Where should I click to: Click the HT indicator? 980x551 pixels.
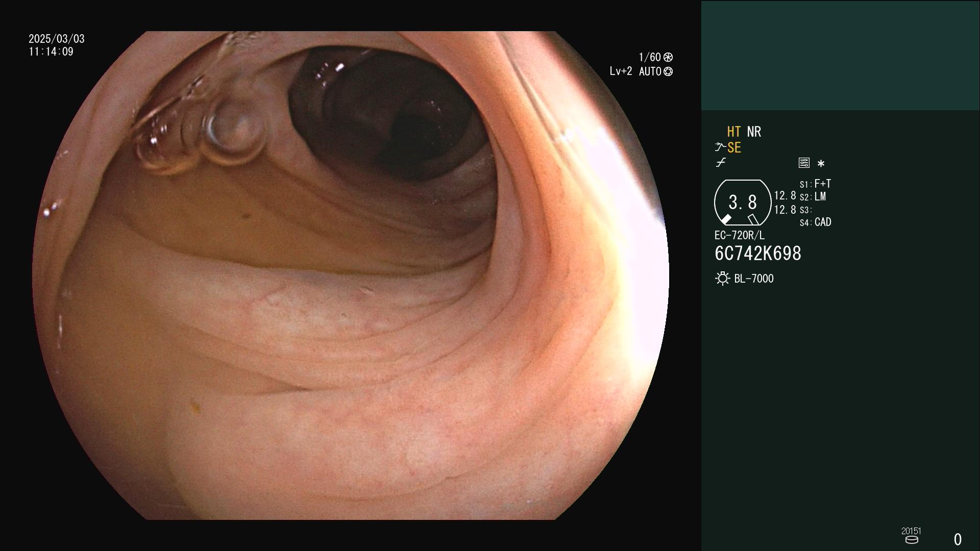pos(734,132)
